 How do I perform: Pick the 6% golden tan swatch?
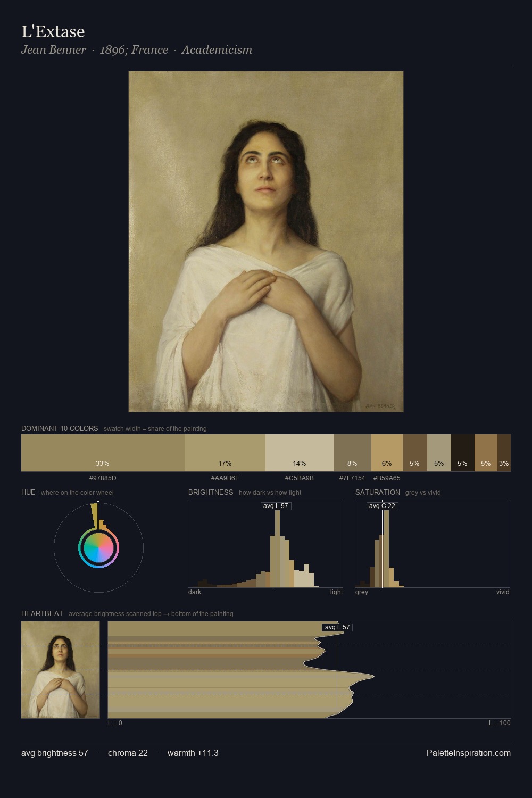387,453
